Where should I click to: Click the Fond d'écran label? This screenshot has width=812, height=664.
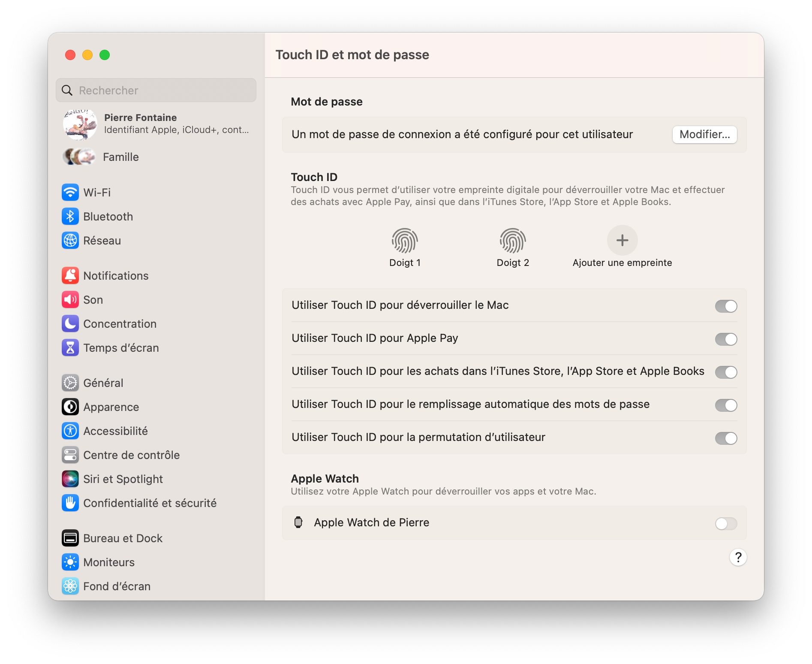point(117,586)
